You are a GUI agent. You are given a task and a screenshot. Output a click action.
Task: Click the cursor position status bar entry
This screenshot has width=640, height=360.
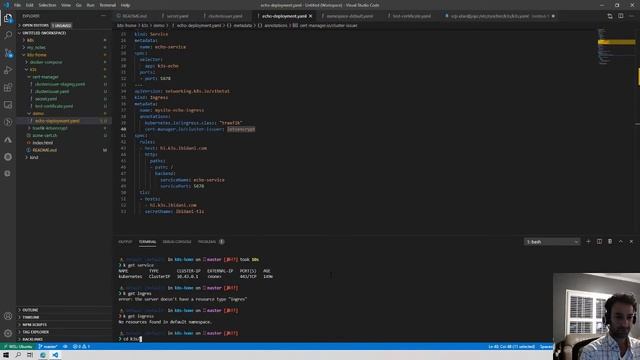[x=511, y=347]
